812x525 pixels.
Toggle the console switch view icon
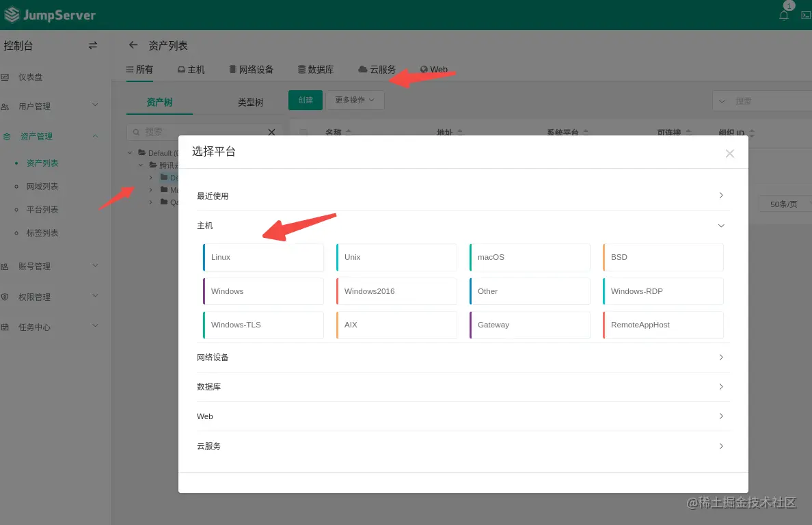click(x=93, y=46)
